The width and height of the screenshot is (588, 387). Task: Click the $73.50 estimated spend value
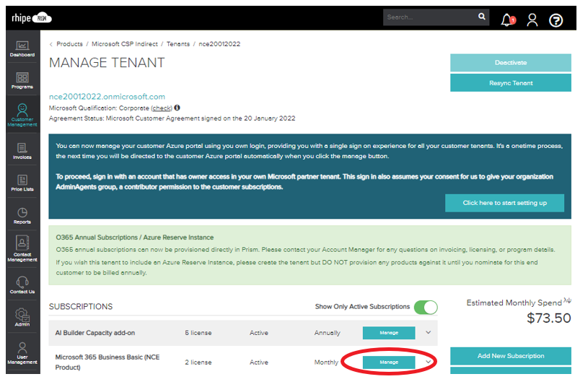[548, 318]
